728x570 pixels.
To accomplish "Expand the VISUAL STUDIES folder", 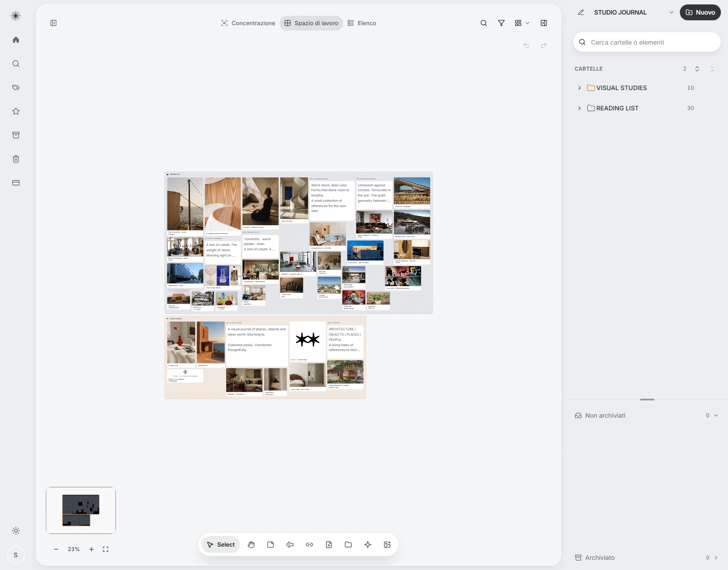I will click(580, 88).
